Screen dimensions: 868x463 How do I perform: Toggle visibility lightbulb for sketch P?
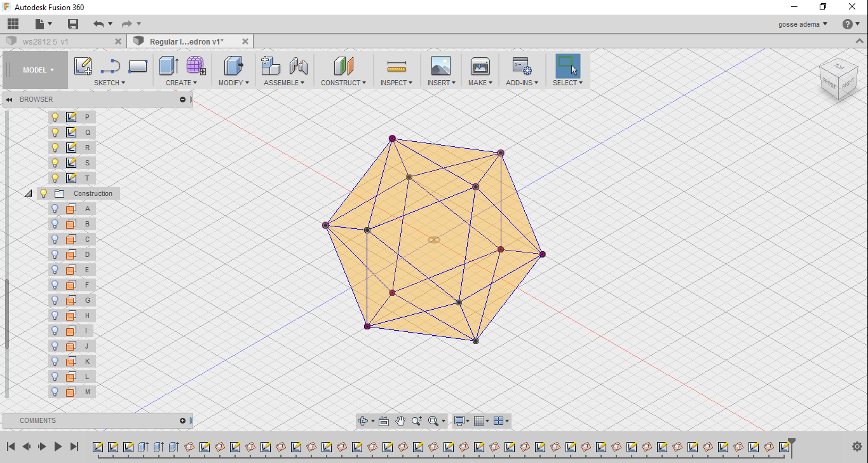pos(55,117)
